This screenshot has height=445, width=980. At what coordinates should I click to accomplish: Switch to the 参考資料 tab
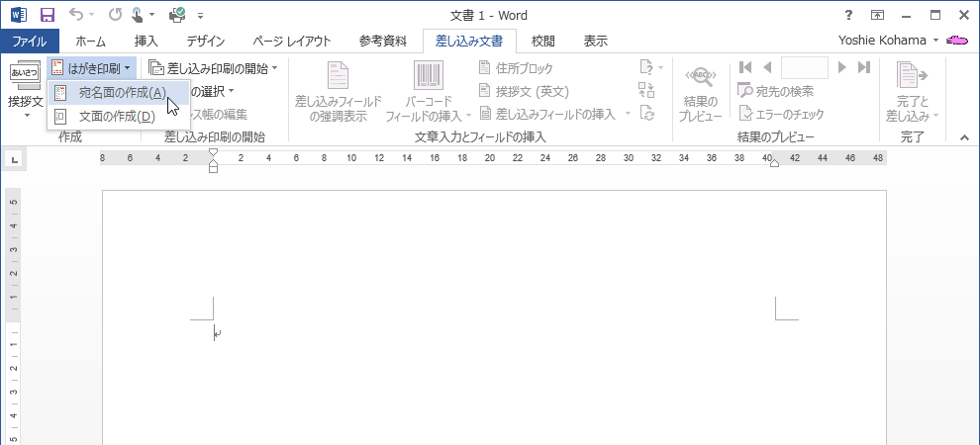[x=382, y=42]
